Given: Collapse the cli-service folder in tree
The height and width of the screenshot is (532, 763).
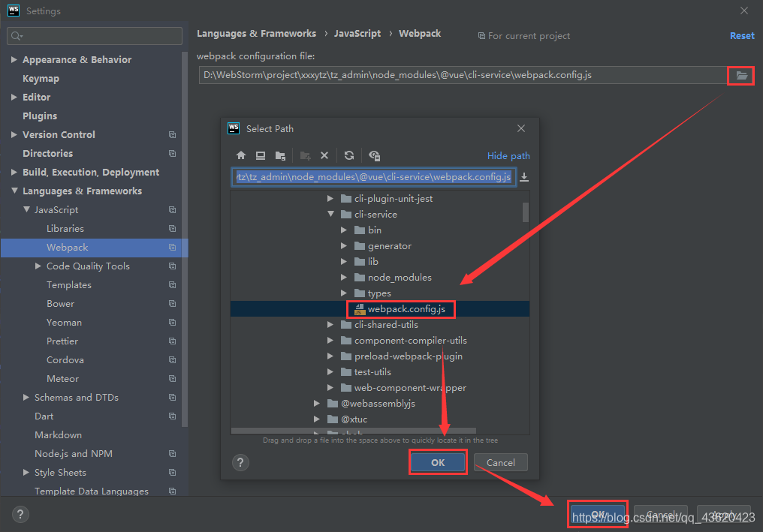Looking at the screenshot, I should point(331,214).
